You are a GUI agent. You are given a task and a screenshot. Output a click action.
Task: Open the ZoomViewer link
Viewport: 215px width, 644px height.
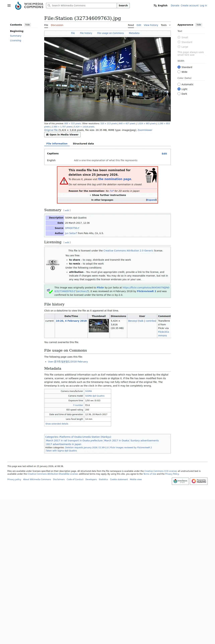[145, 130]
